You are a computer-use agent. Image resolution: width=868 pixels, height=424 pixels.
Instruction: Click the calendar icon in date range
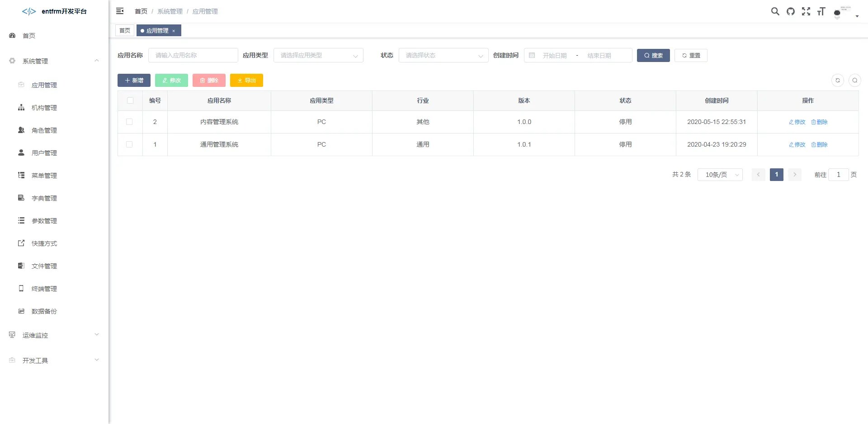click(532, 55)
